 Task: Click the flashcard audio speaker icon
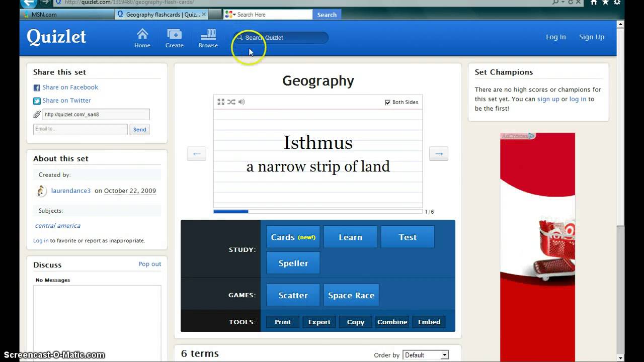[x=242, y=102]
